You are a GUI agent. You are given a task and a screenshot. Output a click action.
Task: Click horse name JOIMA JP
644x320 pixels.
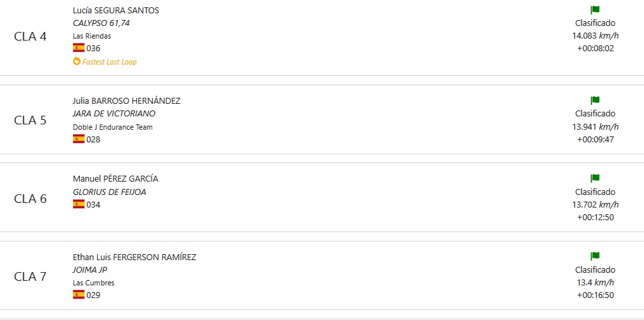coord(90,270)
